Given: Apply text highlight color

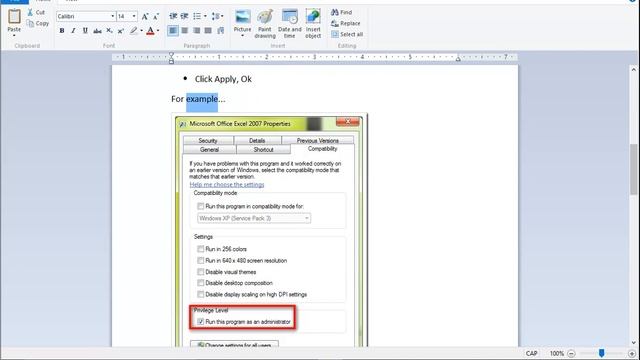Looking at the screenshot, I should tap(133, 31).
